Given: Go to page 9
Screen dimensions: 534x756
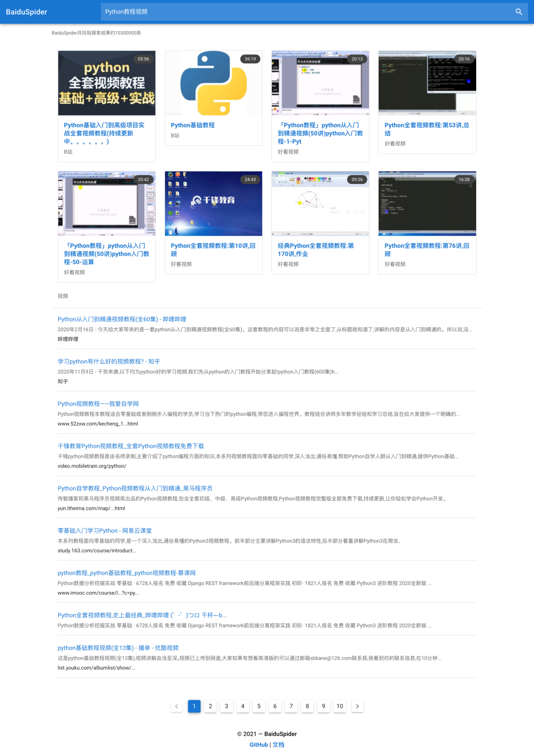Looking at the screenshot, I should (x=323, y=706).
